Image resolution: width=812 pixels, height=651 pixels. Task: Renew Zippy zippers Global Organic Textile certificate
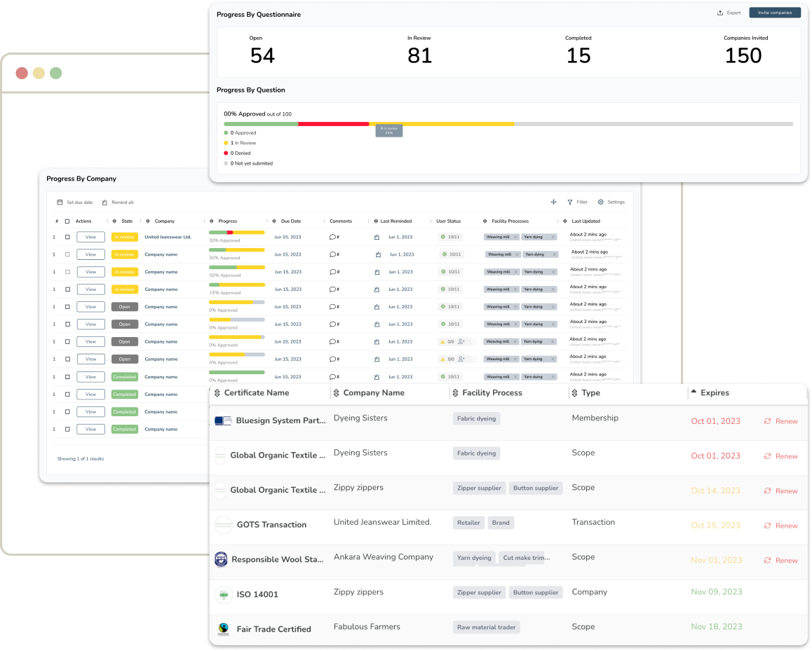click(x=781, y=491)
